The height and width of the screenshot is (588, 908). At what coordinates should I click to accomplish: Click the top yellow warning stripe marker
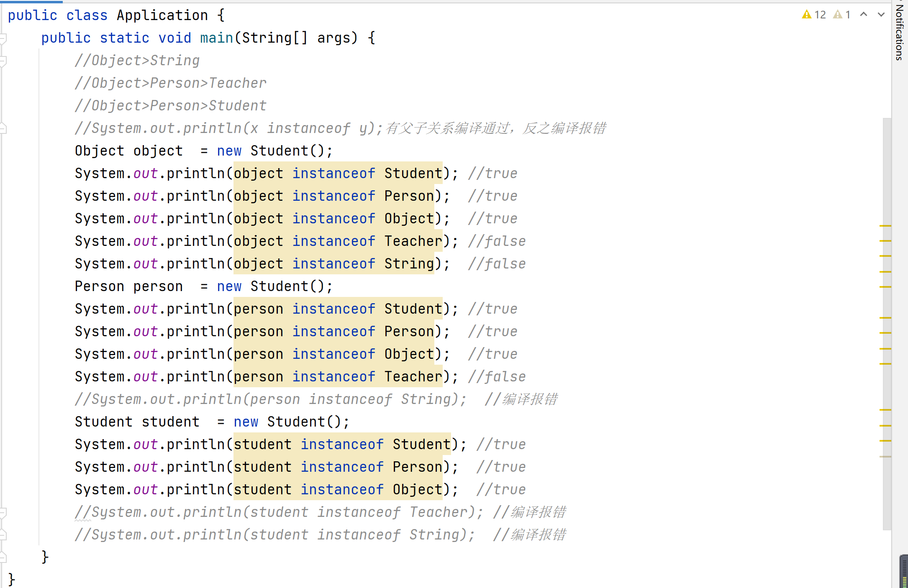tap(885, 226)
